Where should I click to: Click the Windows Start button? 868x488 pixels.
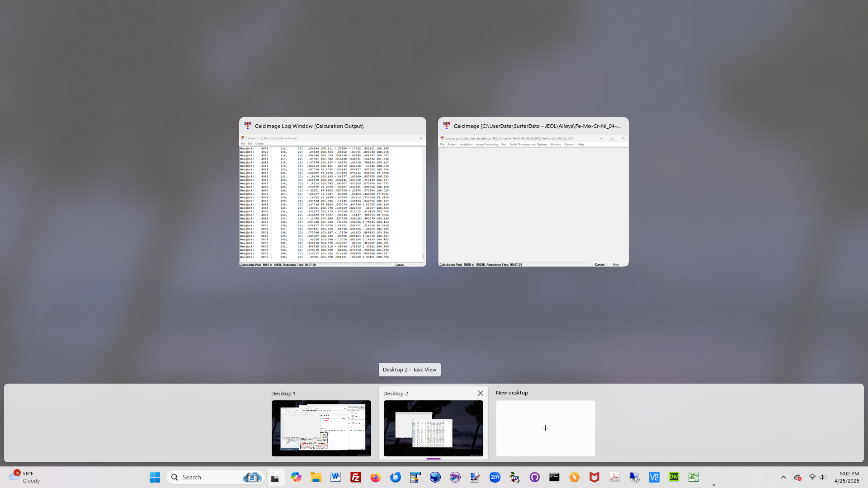tap(155, 477)
